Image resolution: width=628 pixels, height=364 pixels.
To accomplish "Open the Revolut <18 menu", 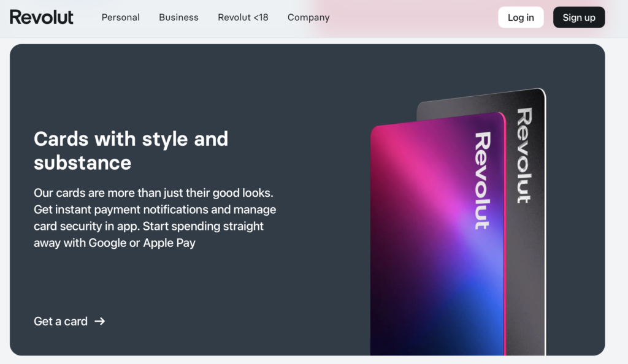I will coord(243,18).
